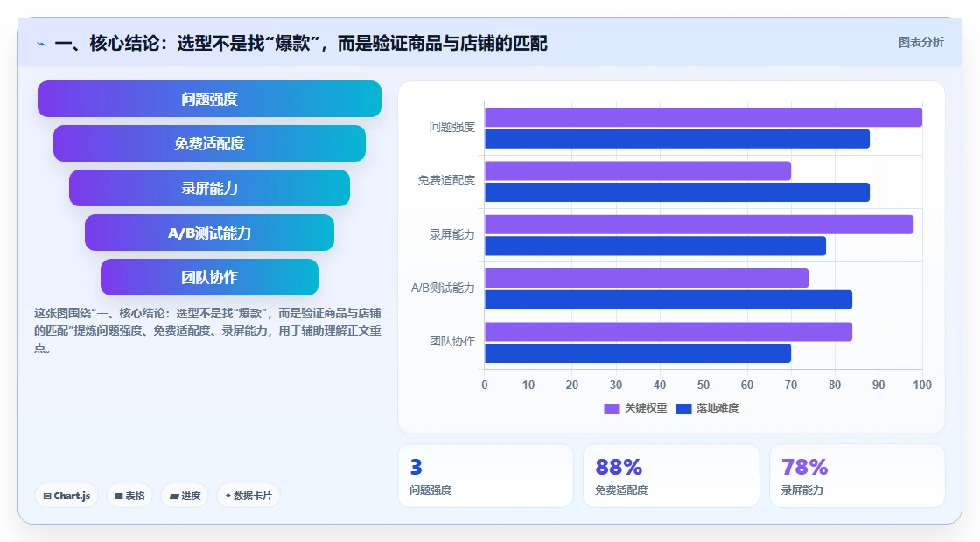Toggle the 关键权重 legend swatch
980x542 pixels.
pos(612,408)
